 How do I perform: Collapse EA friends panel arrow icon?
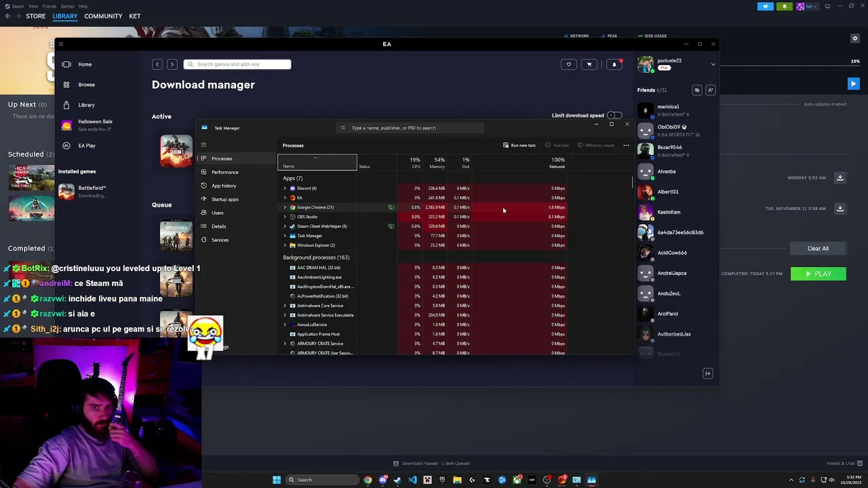point(707,373)
